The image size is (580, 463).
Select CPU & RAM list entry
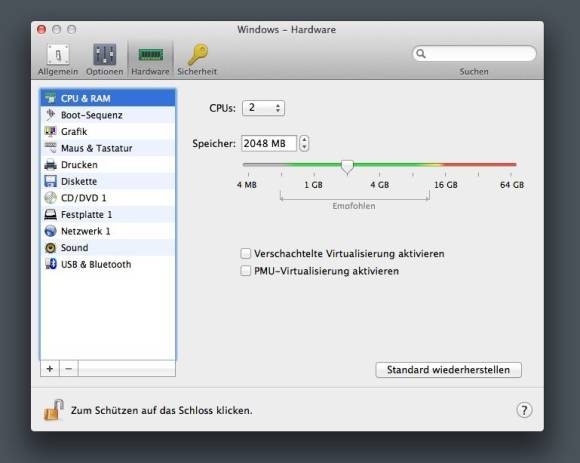108,98
